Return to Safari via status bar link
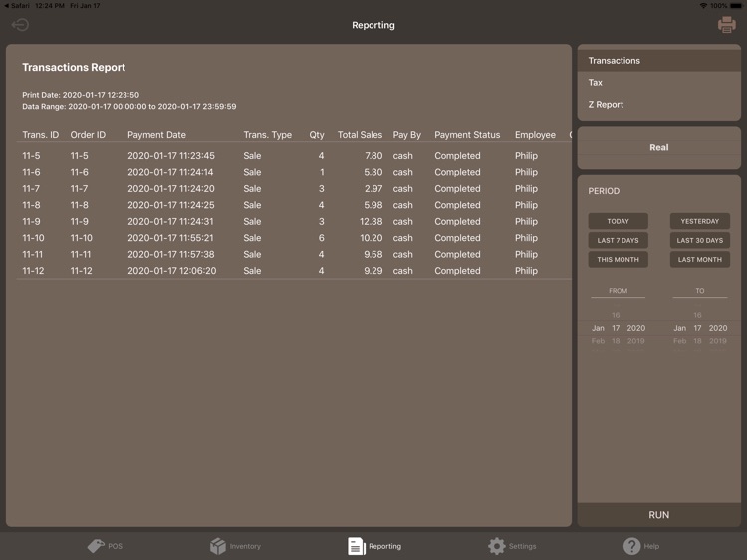Screen dimensions: 747x560 click(x=17, y=6)
